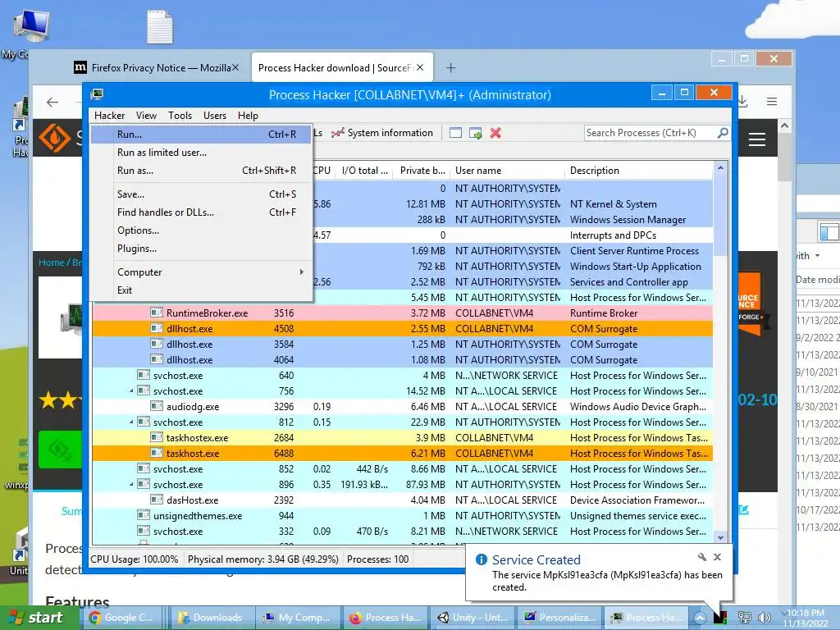Close the Service Created notification

coord(718,557)
